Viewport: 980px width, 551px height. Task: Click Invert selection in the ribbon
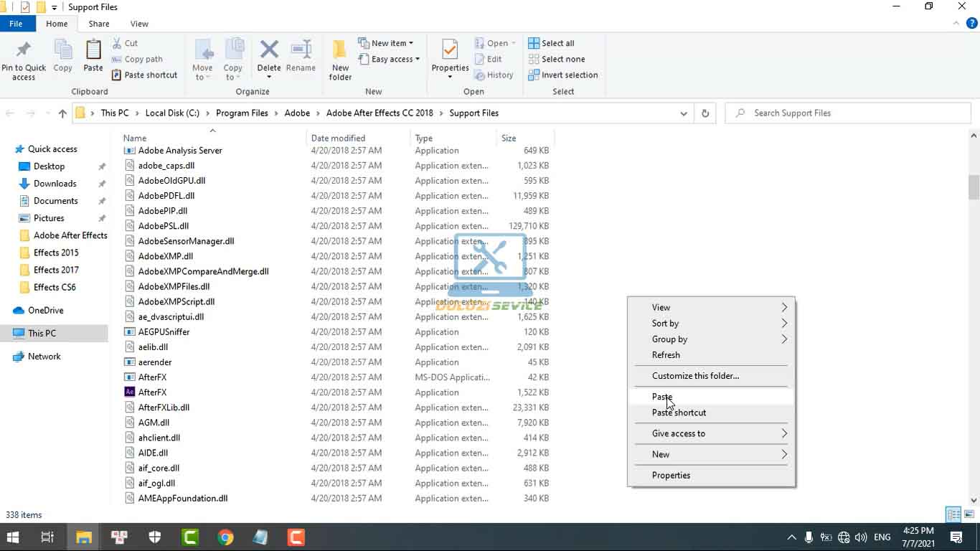click(569, 75)
